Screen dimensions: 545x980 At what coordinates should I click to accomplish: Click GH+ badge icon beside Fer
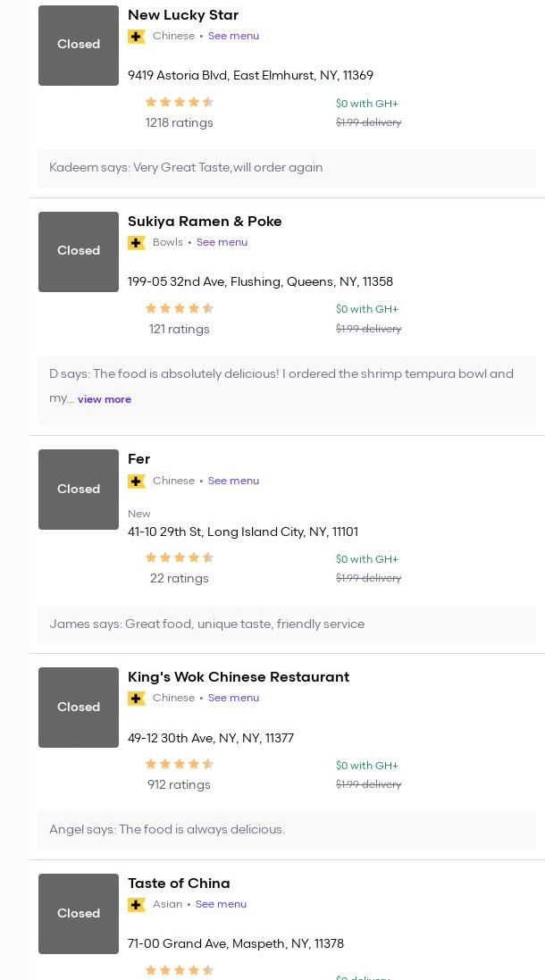[x=137, y=482]
